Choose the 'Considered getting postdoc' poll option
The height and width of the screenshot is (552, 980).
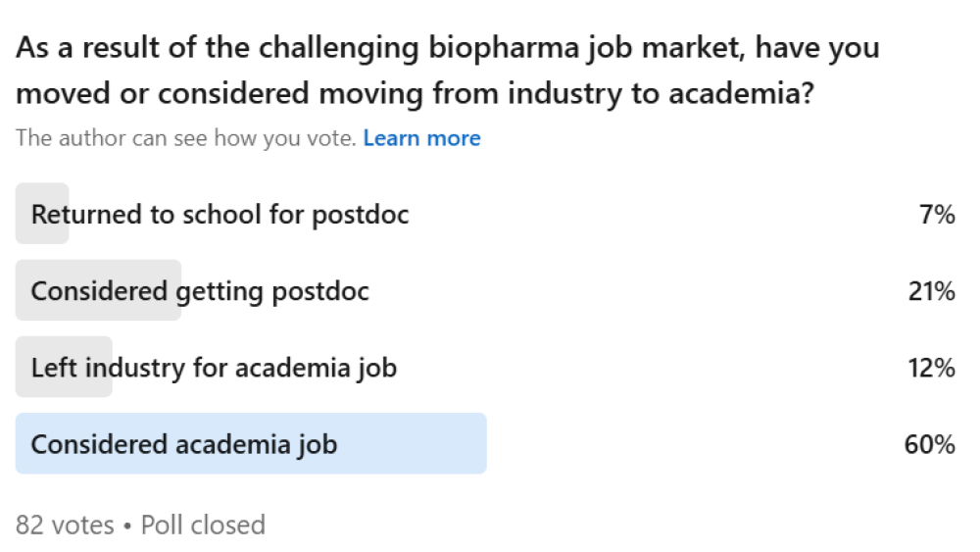point(200,290)
